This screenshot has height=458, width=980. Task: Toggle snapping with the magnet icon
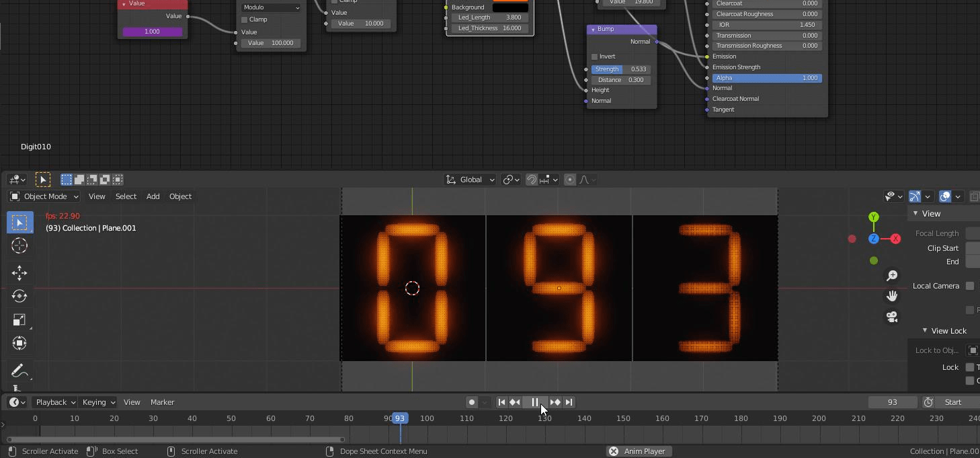[531, 180]
